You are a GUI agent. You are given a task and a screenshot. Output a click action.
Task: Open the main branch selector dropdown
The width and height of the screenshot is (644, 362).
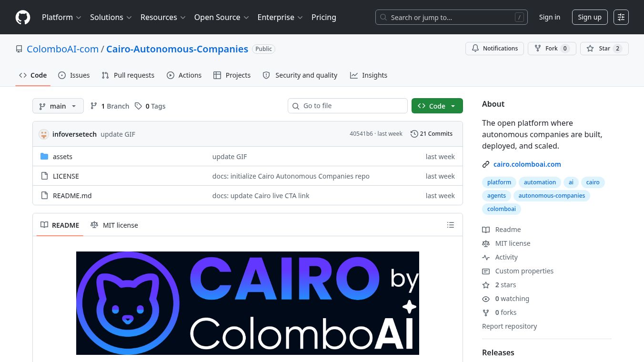tap(58, 106)
